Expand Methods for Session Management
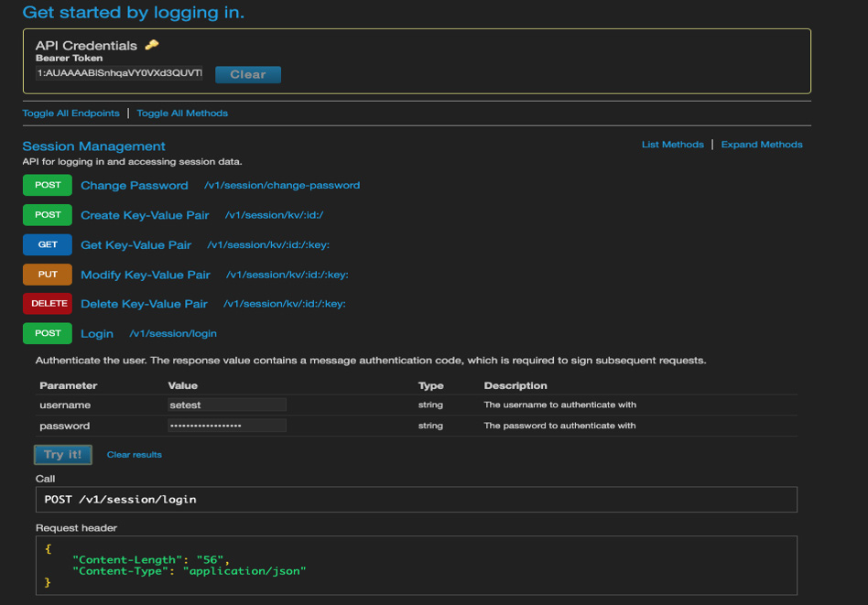This screenshot has height=605, width=868. click(x=761, y=145)
